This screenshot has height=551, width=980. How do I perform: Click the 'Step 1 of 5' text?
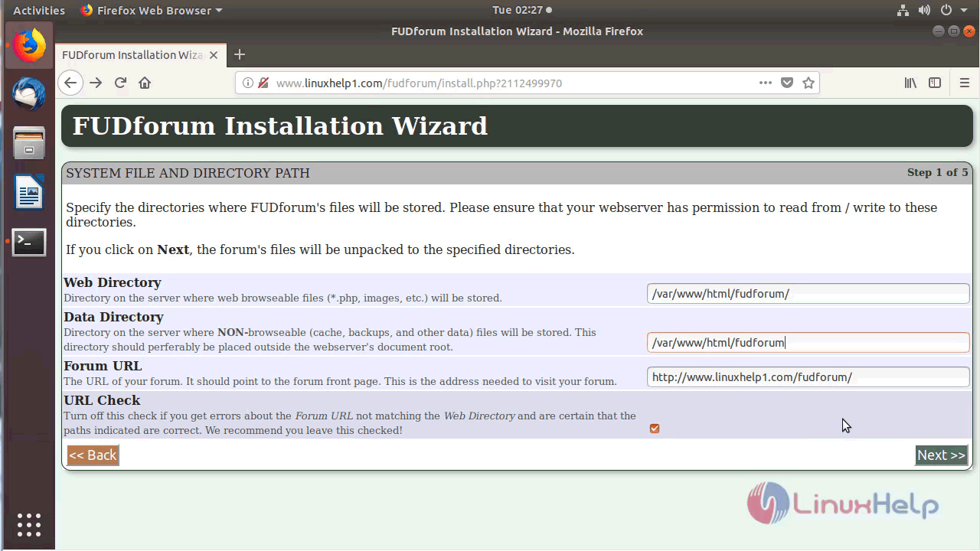point(937,172)
